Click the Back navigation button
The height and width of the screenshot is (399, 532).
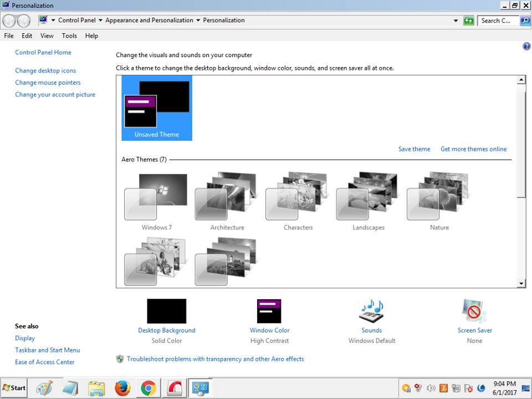[9, 21]
